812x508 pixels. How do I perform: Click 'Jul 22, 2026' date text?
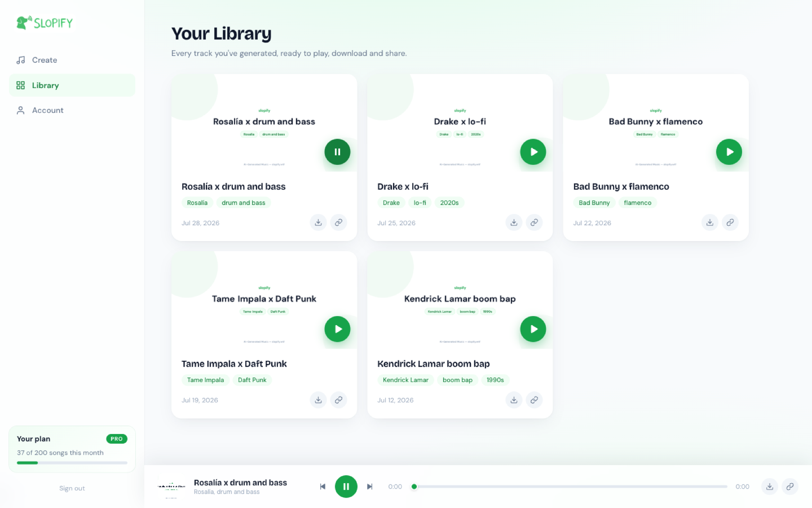click(x=592, y=223)
